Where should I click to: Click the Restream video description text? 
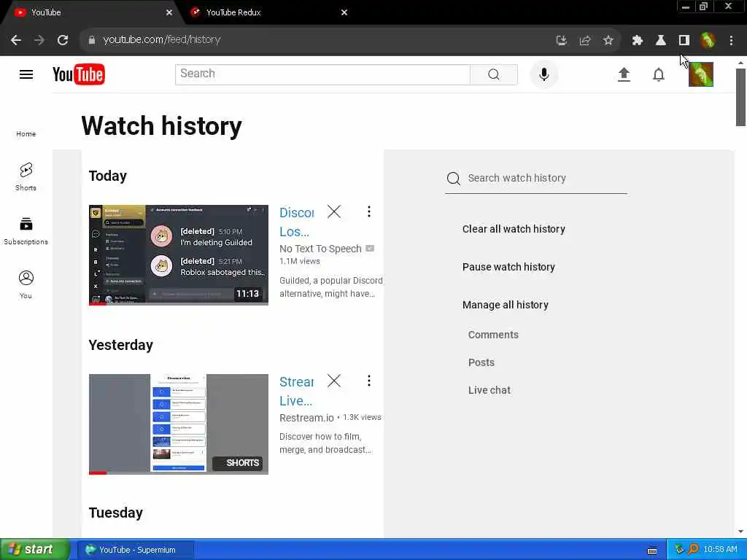[325, 443]
